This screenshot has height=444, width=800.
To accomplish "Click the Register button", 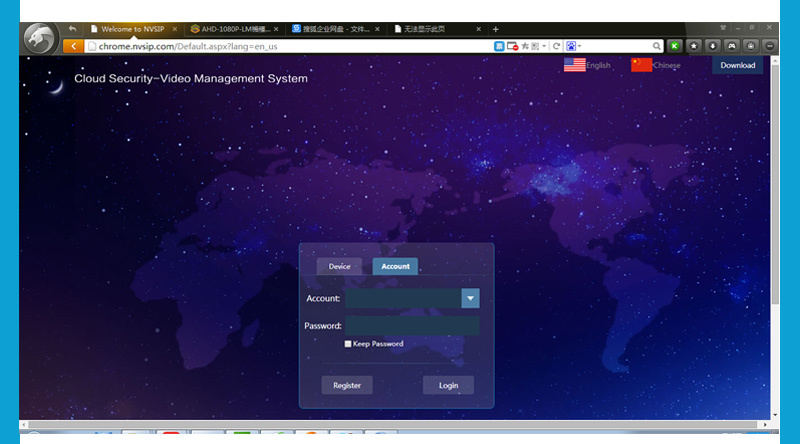I will coord(347,385).
